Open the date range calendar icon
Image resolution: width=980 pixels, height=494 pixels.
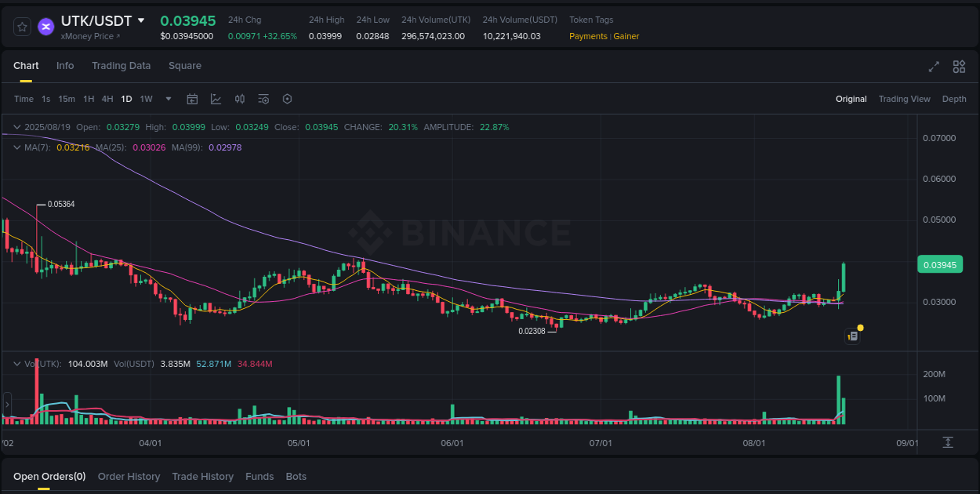click(x=192, y=99)
